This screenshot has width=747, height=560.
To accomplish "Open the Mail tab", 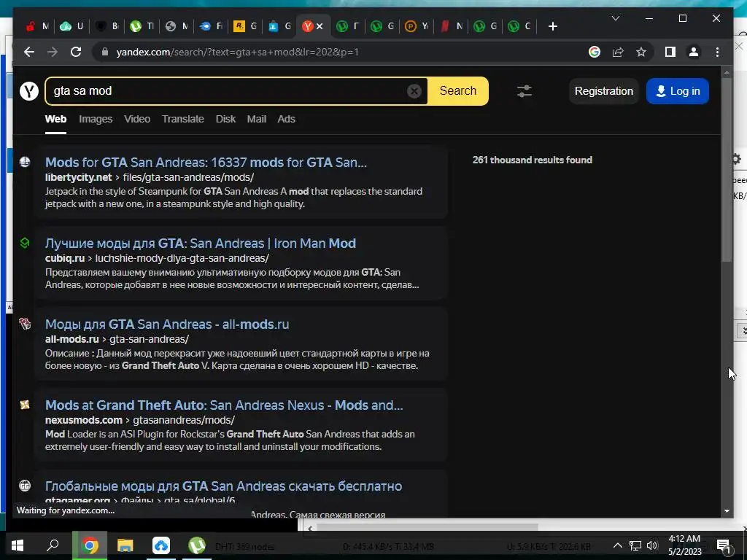I will [x=256, y=119].
